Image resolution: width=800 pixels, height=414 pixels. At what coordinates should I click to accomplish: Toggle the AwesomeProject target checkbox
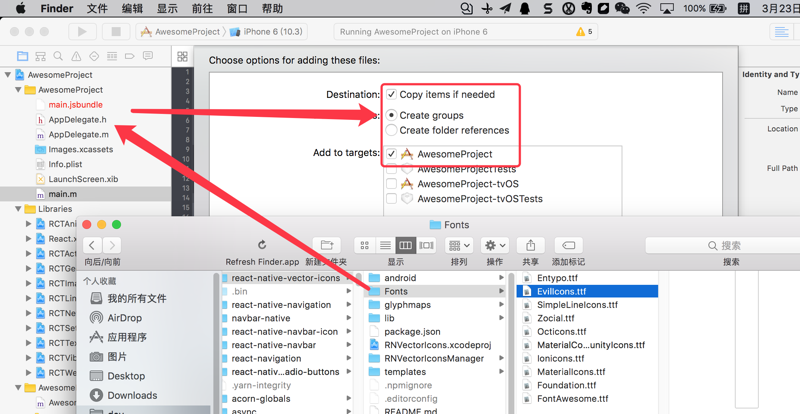(x=391, y=154)
